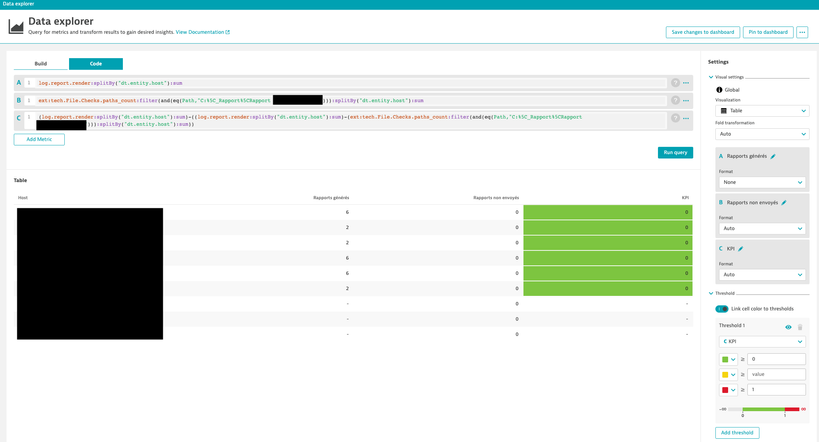Open the View Documentation link
819x442 pixels.
coord(202,32)
